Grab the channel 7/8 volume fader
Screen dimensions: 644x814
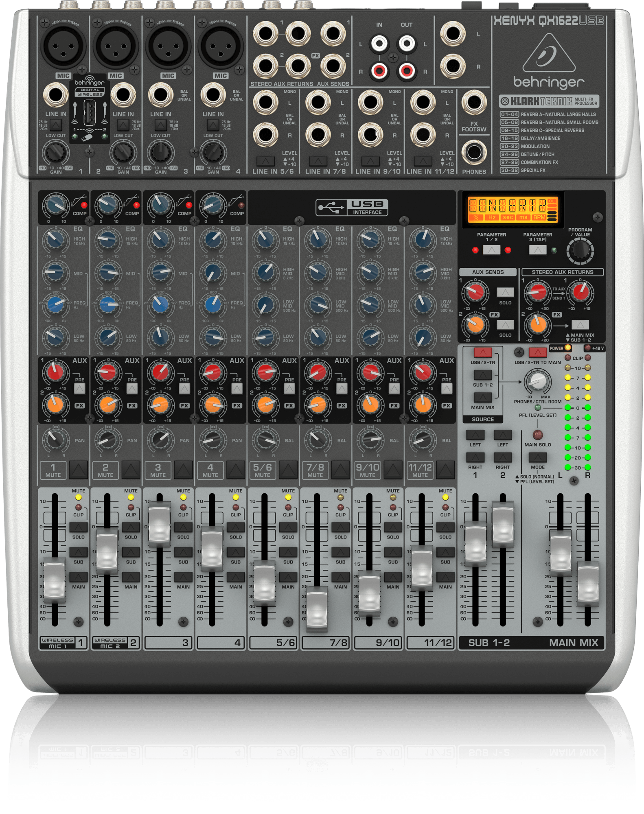317,609
